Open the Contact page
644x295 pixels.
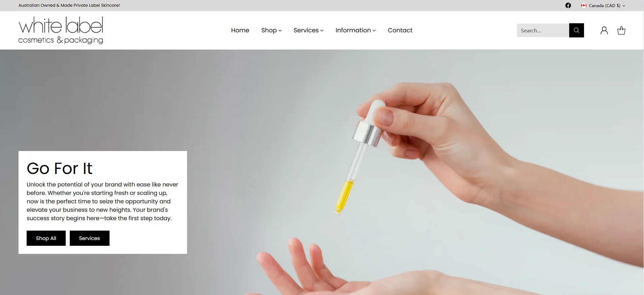coord(400,30)
